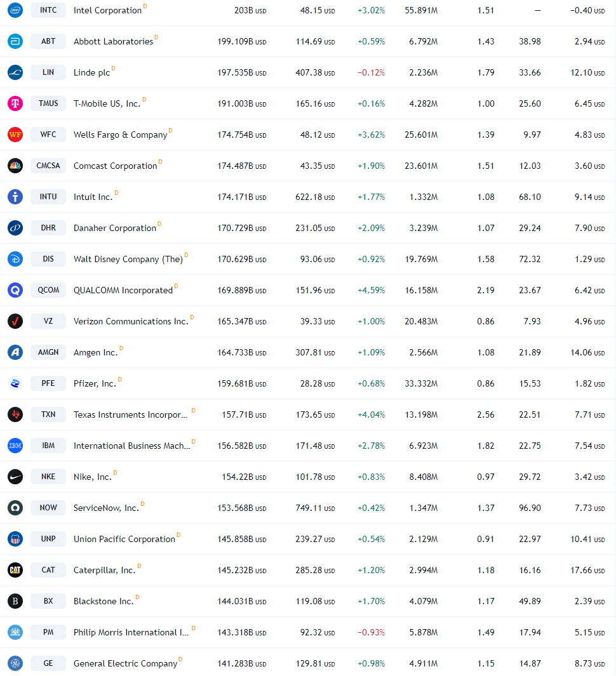Screen dimensions: 616x676
Task: Click the 2.56 relative volume value
Action: tap(485, 414)
